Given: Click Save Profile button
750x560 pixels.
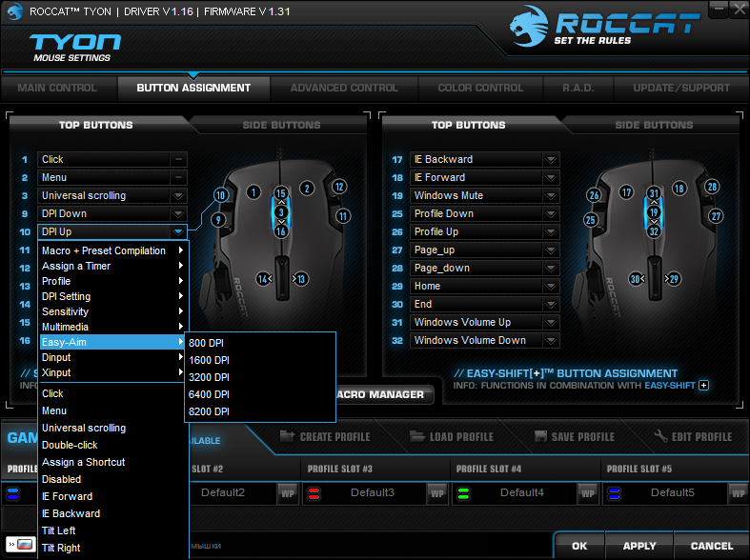Looking at the screenshot, I should (x=575, y=437).
